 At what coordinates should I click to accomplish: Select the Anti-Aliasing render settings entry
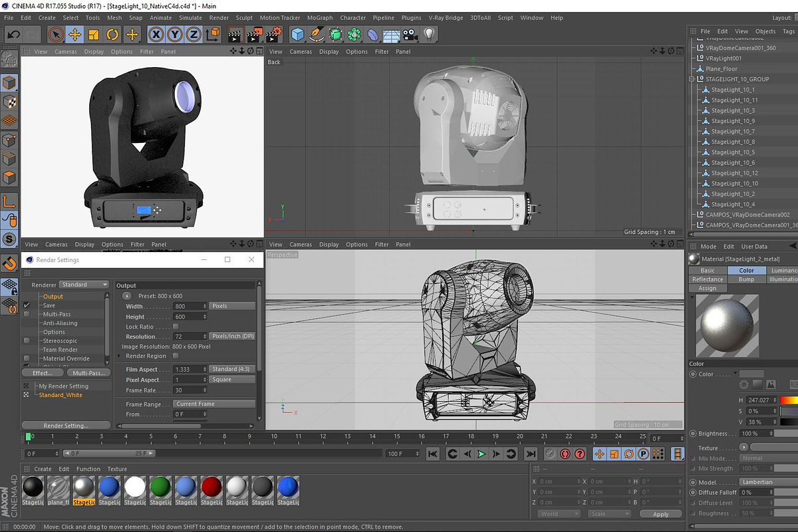pos(60,323)
